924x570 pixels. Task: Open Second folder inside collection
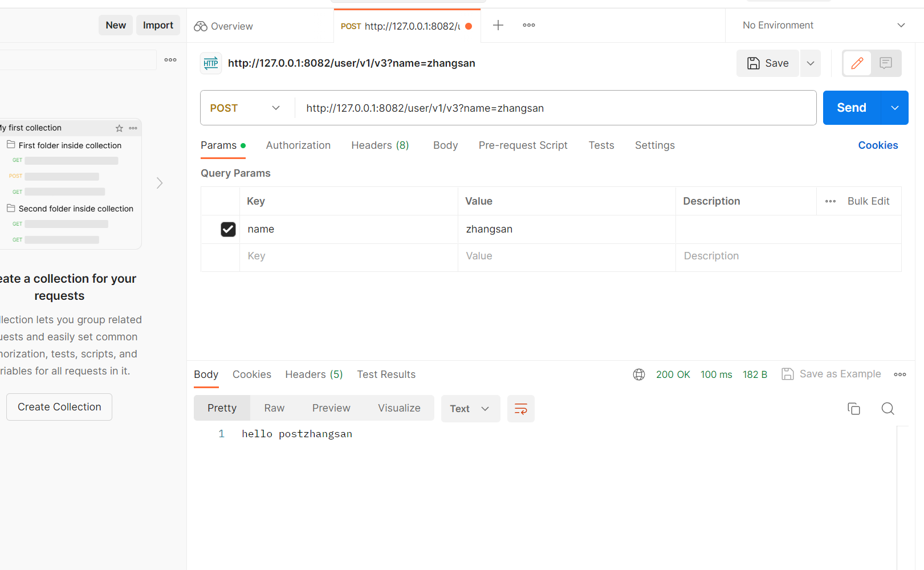coord(70,209)
